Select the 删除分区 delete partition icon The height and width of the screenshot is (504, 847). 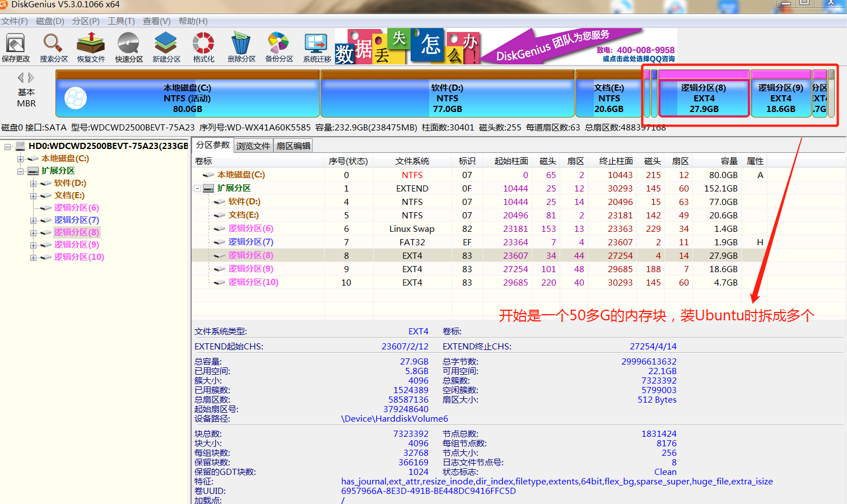(x=241, y=47)
